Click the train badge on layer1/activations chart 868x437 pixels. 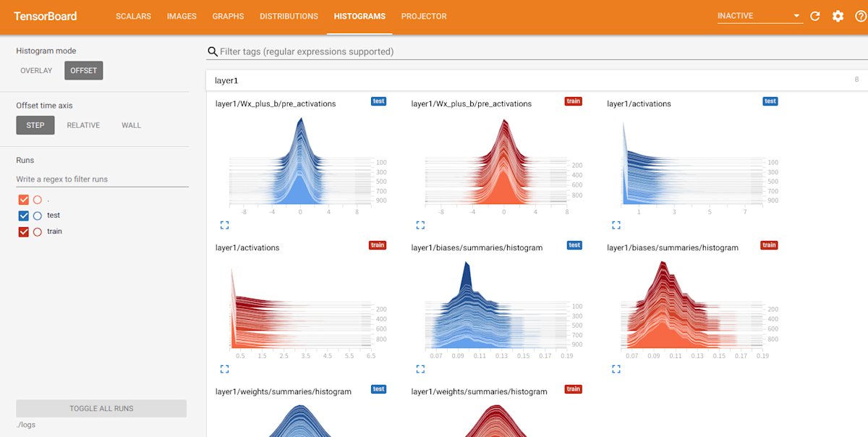pyautogui.click(x=378, y=245)
